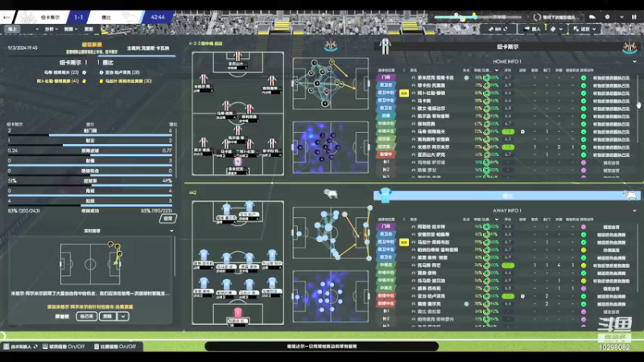Expand the AWAY INFO 1 panel chevron

[x=634, y=211]
